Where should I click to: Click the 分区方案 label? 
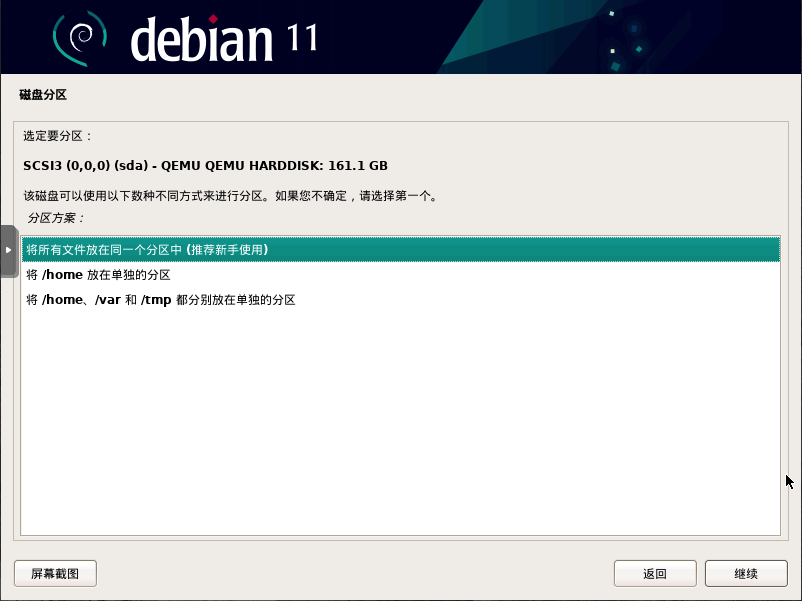click(x=56, y=218)
